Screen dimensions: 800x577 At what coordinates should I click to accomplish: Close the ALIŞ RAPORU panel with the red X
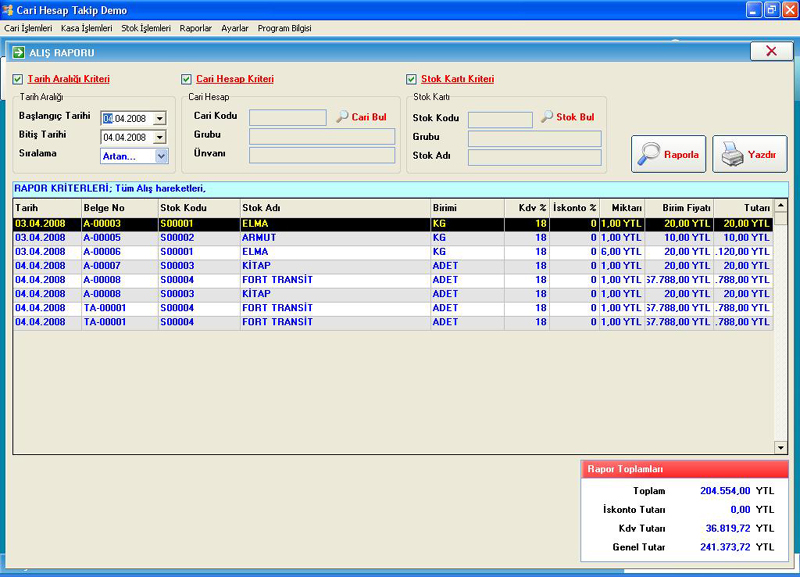point(771,52)
